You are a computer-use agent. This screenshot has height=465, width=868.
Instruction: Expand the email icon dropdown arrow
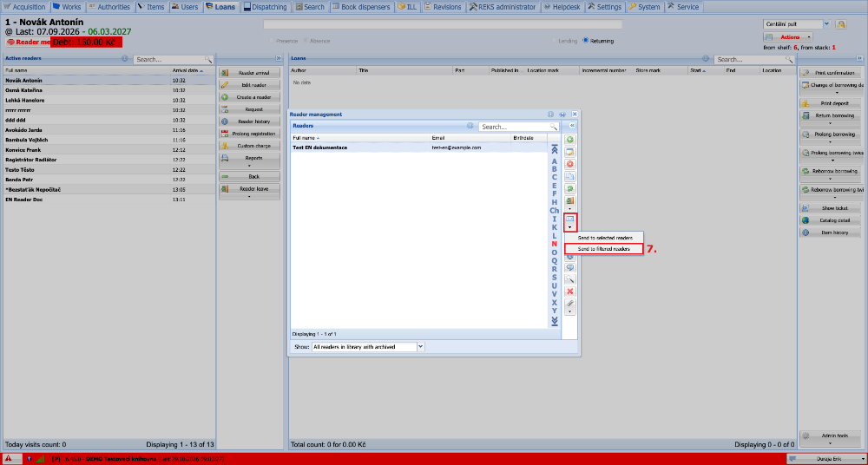pos(569,227)
